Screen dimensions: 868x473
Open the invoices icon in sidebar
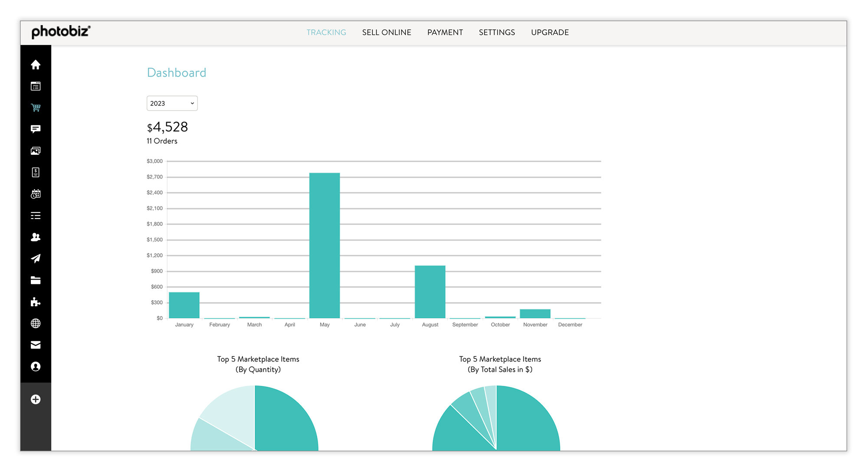[36, 172]
